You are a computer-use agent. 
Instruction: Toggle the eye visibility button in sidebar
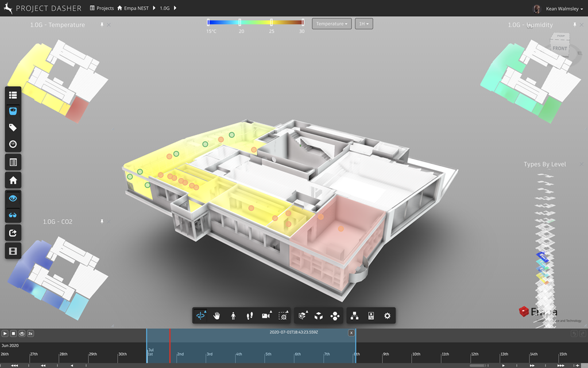pos(13,198)
